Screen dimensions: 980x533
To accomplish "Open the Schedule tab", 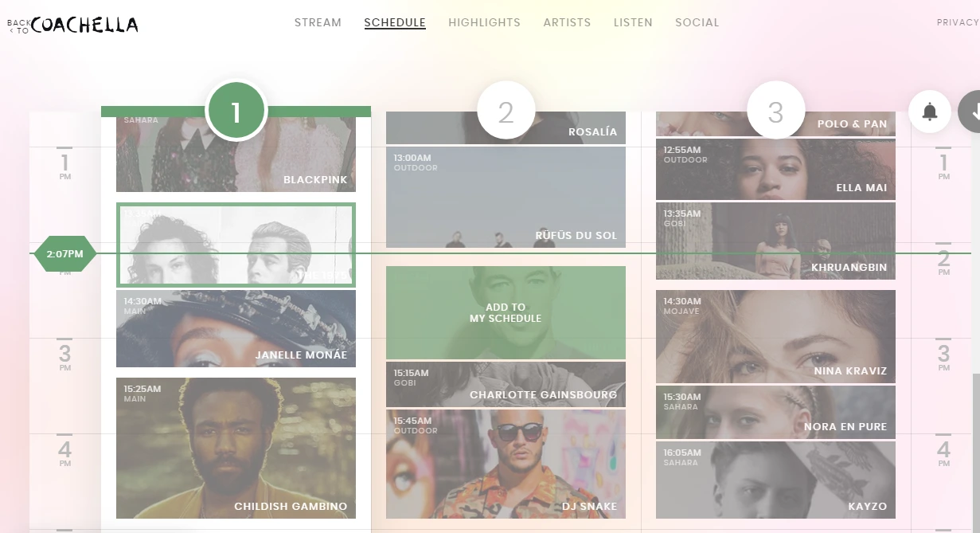I will 395,23.
